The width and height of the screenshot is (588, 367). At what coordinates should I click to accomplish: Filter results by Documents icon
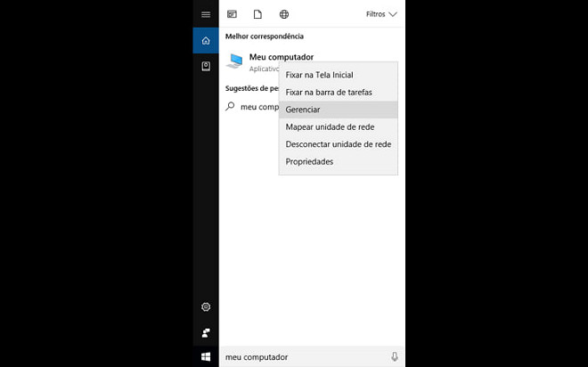pyautogui.click(x=257, y=14)
